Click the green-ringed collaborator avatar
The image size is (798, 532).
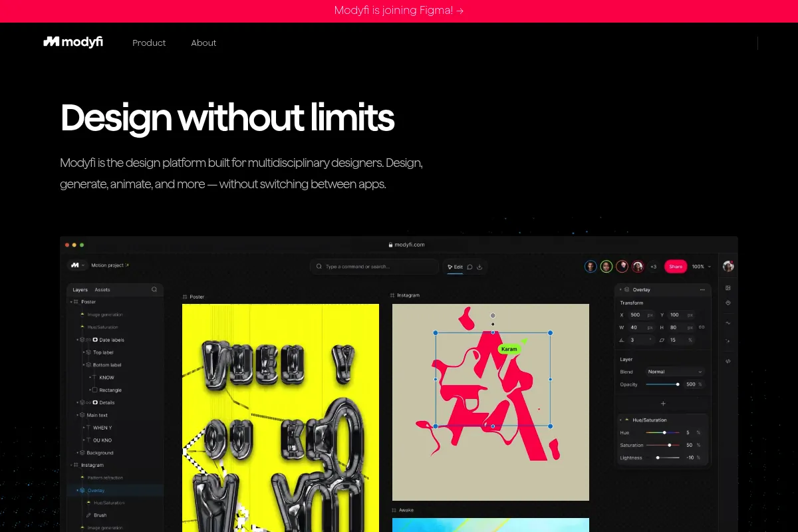click(606, 266)
